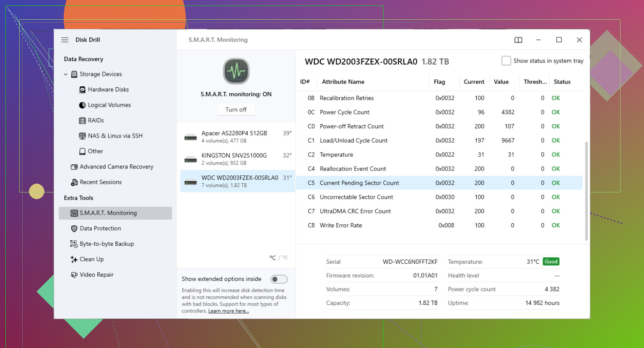Sort by Flag column header
Screen dimensions: 644x348
[439, 82]
